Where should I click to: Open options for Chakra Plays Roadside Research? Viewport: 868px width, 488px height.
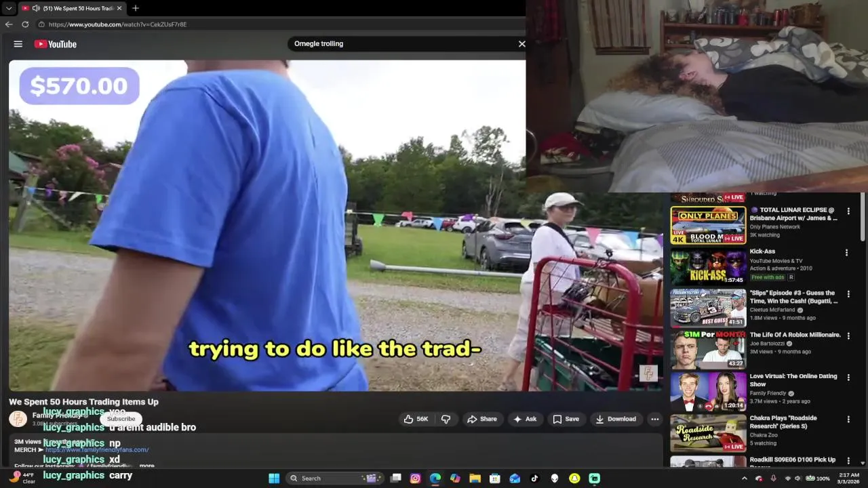point(848,420)
